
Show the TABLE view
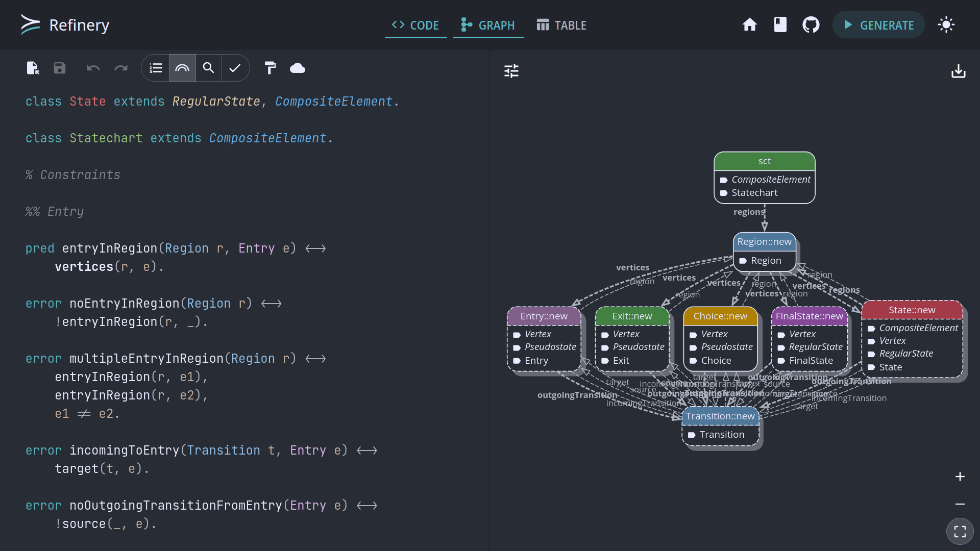561,25
